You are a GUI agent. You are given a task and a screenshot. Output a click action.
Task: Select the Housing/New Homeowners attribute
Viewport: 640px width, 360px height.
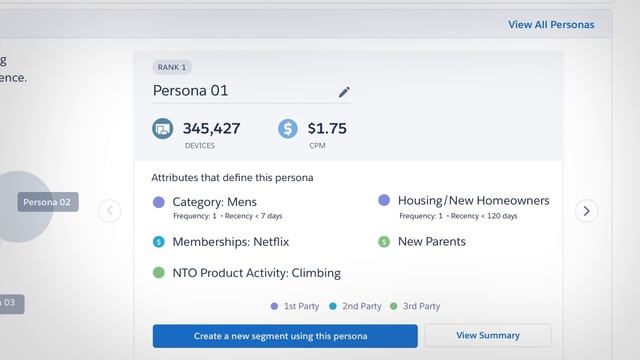coord(473,200)
